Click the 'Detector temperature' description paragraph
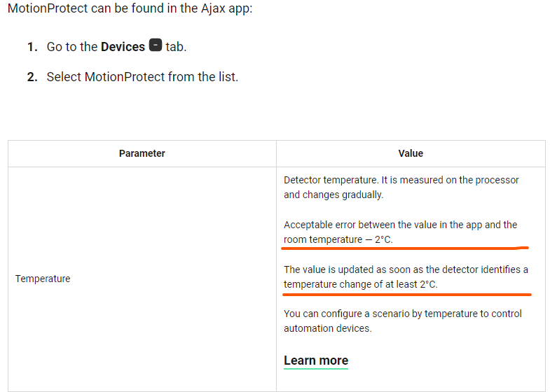Image resolution: width=550 pixels, height=392 pixels. [401, 188]
